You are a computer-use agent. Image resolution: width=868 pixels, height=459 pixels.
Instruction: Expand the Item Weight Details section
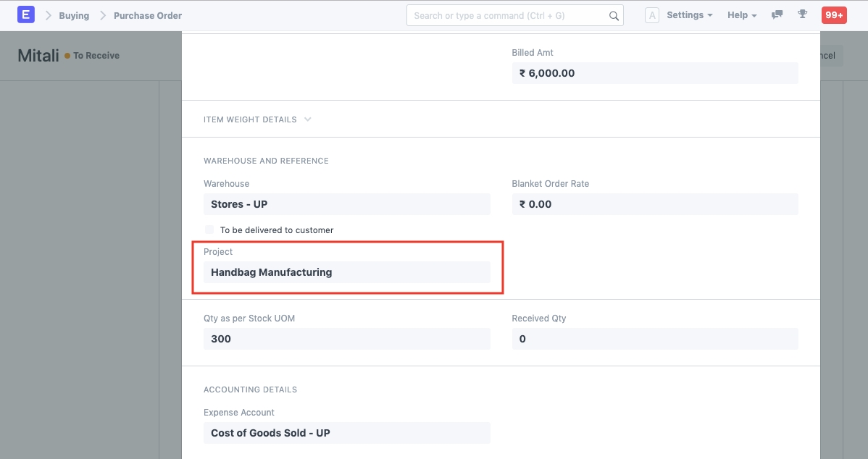pos(257,119)
